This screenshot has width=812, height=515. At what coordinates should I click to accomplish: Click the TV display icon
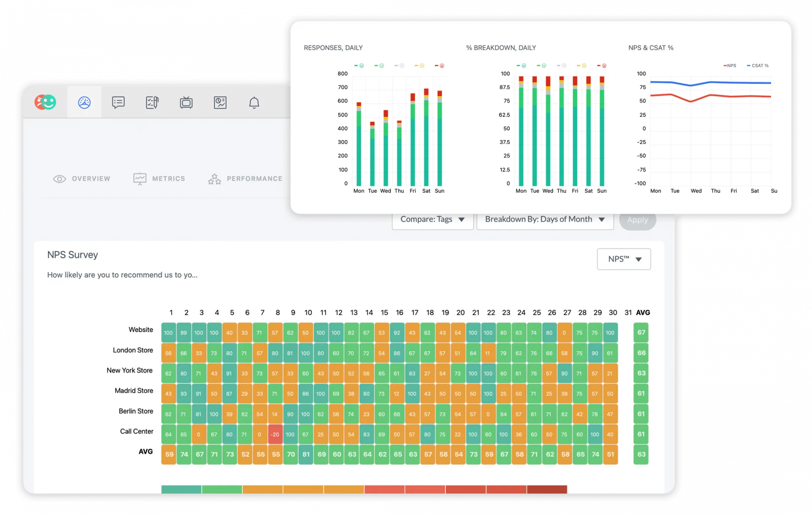[x=186, y=102]
